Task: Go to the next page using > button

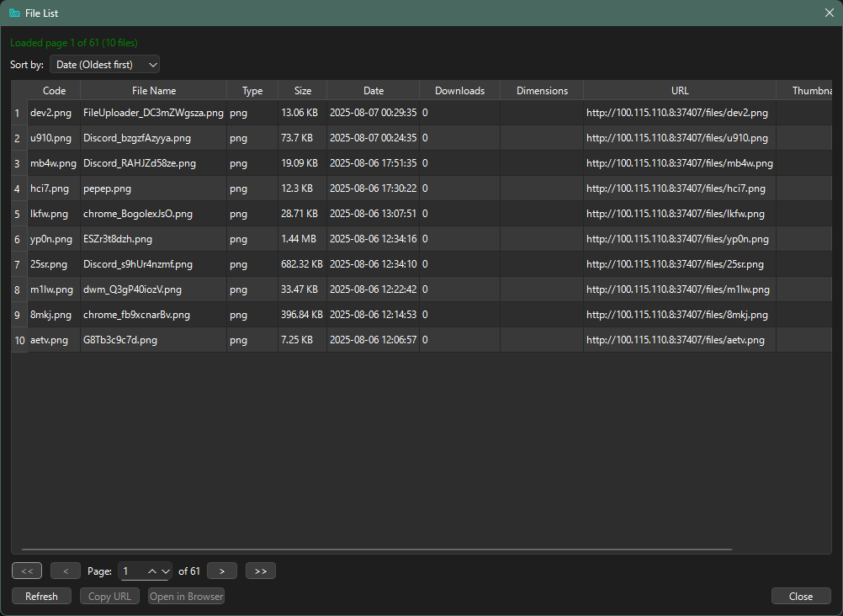Action: [x=222, y=571]
